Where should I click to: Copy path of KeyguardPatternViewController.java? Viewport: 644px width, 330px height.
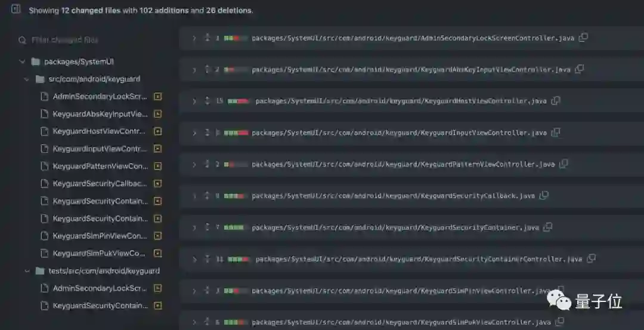coord(563,164)
